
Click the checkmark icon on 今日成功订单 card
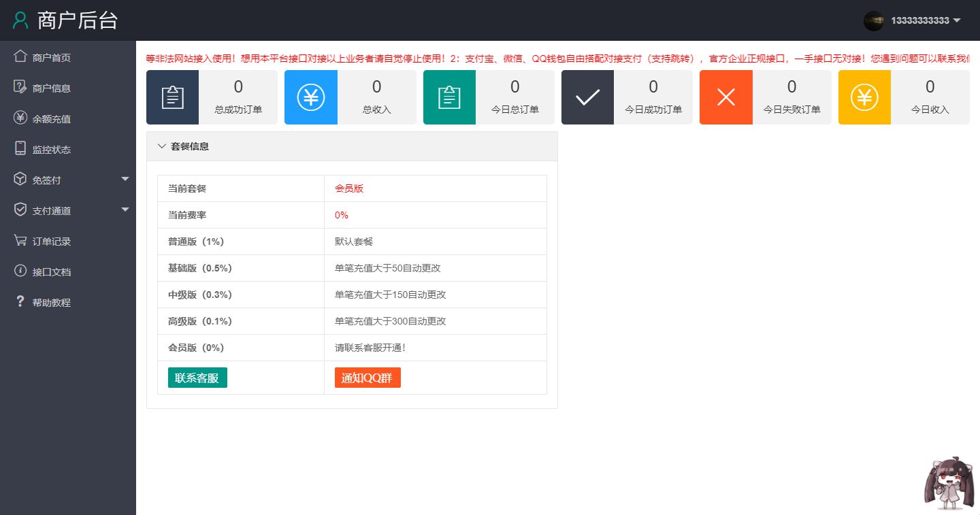[587, 97]
